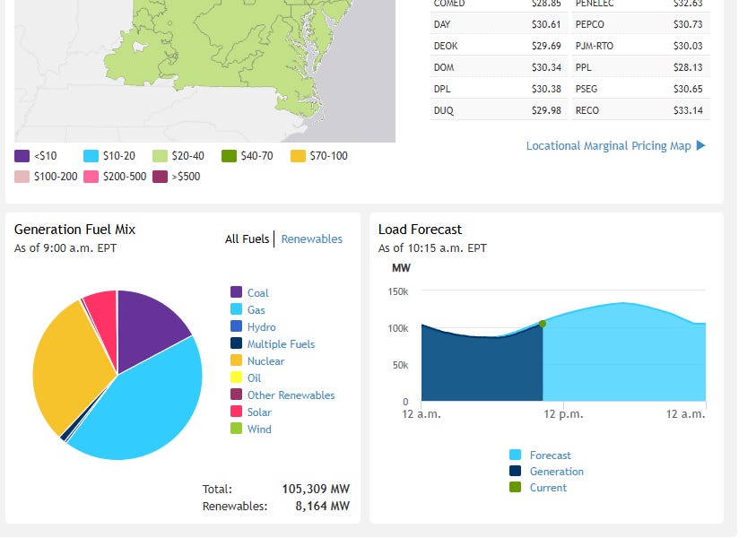The height and width of the screenshot is (538, 756).
Task: Click the Oil legend marker
Action: 236,377
